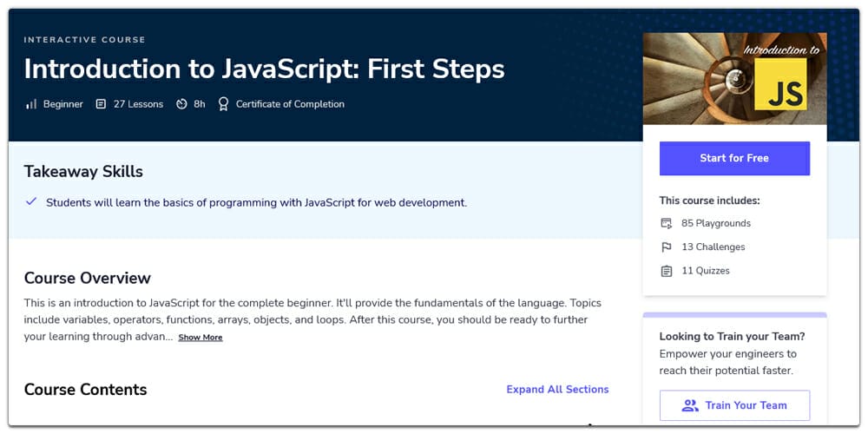Click the Quizzes clipboard icon
Screen dimensions: 868x434
click(x=667, y=271)
